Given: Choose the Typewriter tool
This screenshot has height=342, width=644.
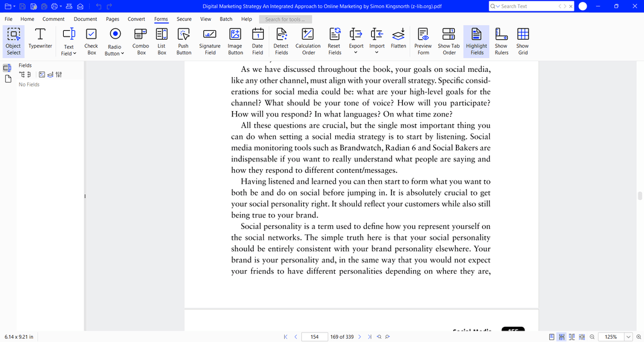Looking at the screenshot, I should click(40, 38).
